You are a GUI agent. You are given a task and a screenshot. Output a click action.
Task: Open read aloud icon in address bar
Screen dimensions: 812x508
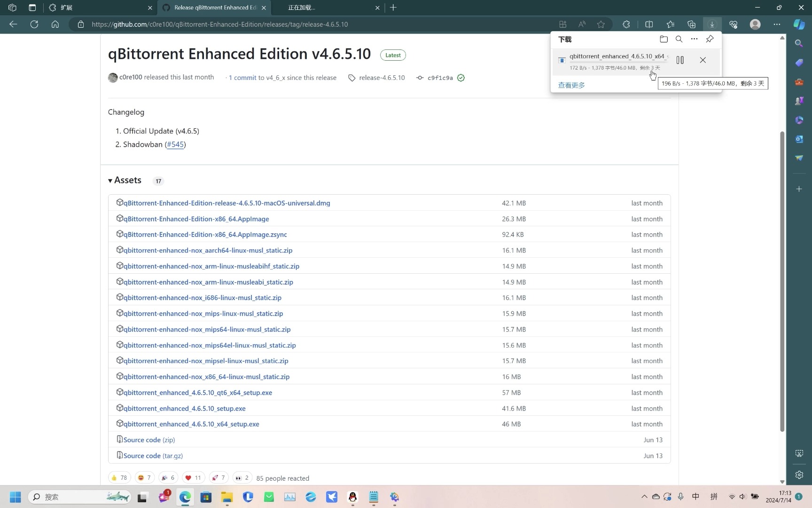click(582, 24)
